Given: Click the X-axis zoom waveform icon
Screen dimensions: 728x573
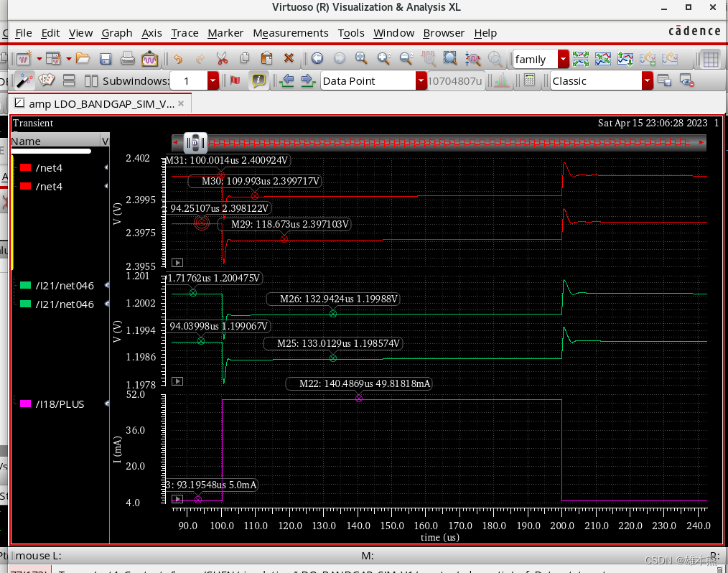Looking at the screenshot, I should click(x=472, y=58).
